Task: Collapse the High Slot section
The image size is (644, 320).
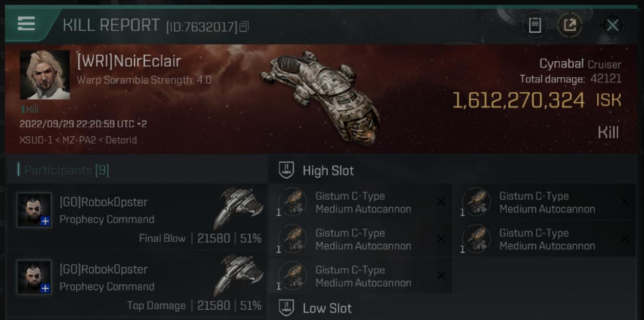Action: (x=286, y=170)
